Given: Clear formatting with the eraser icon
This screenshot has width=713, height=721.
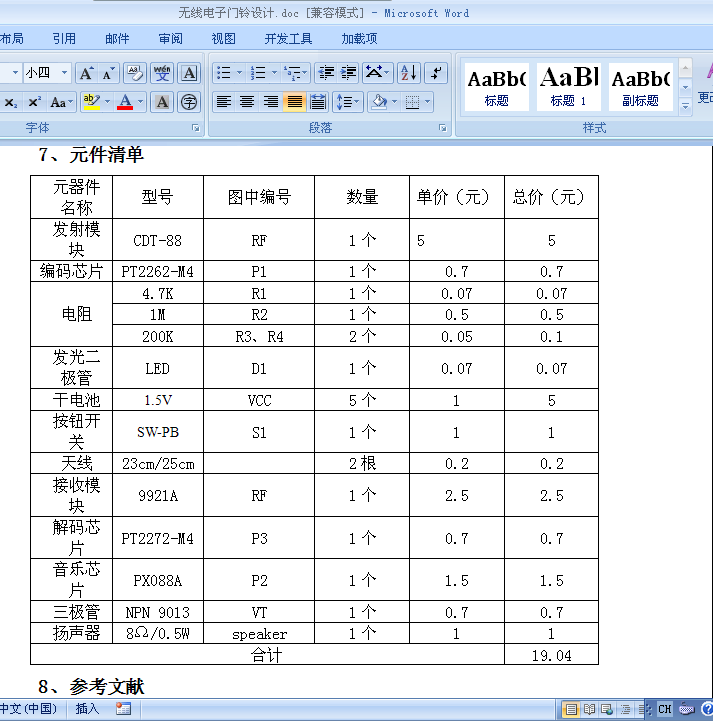Looking at the screenshot, I should [x=135, y=74].
